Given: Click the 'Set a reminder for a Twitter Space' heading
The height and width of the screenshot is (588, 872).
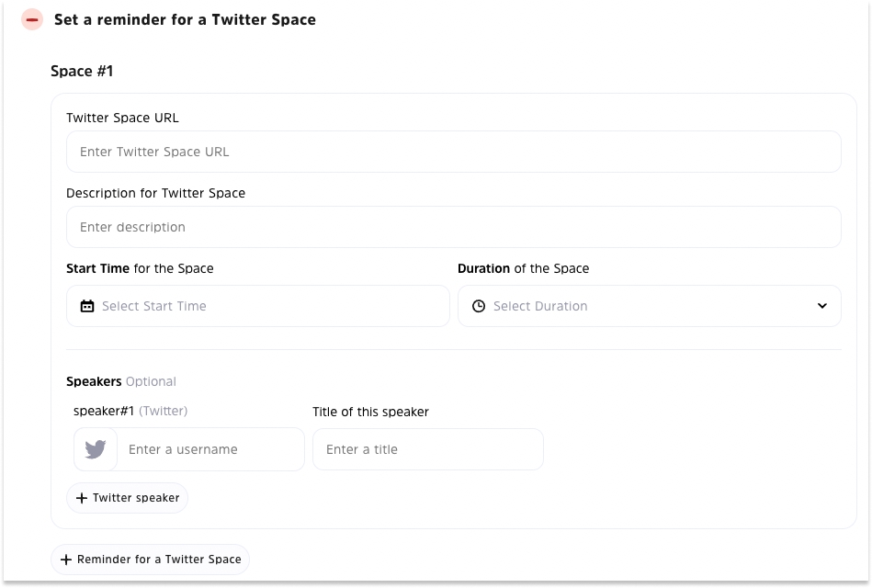Looking at the screenshot, I should [x=185, y=19].
